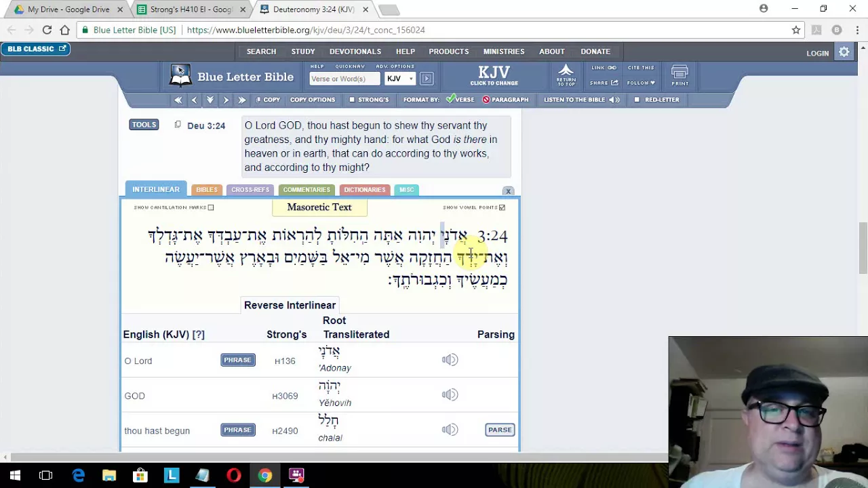
Task: Click Parse button for chalal
Action: click(x=500, y=430)
